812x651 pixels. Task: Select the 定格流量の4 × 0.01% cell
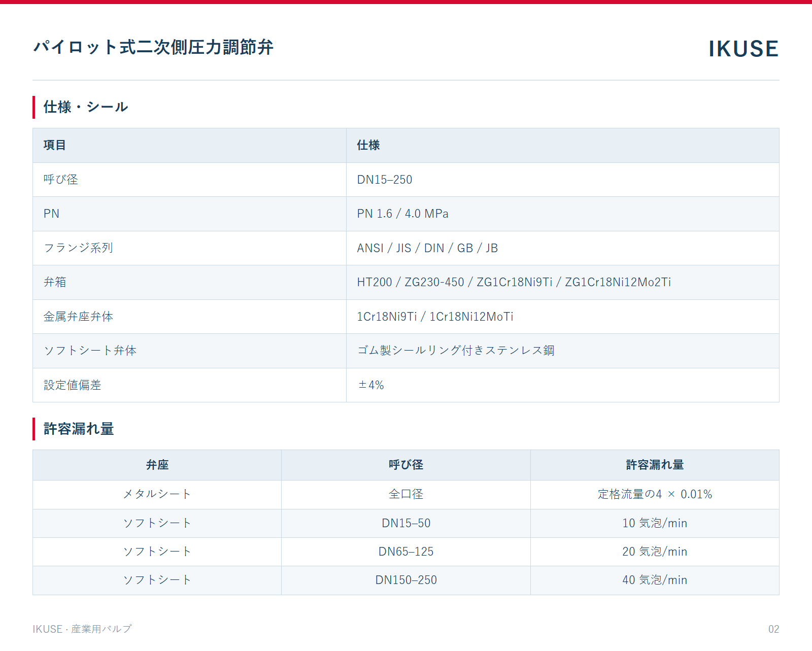655,494
